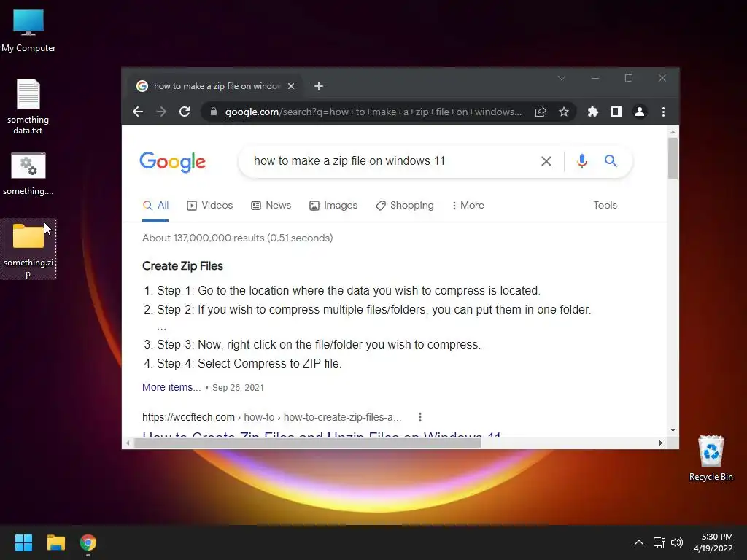Click the vertical scrollbar thumb

click(x=672, y=158)
